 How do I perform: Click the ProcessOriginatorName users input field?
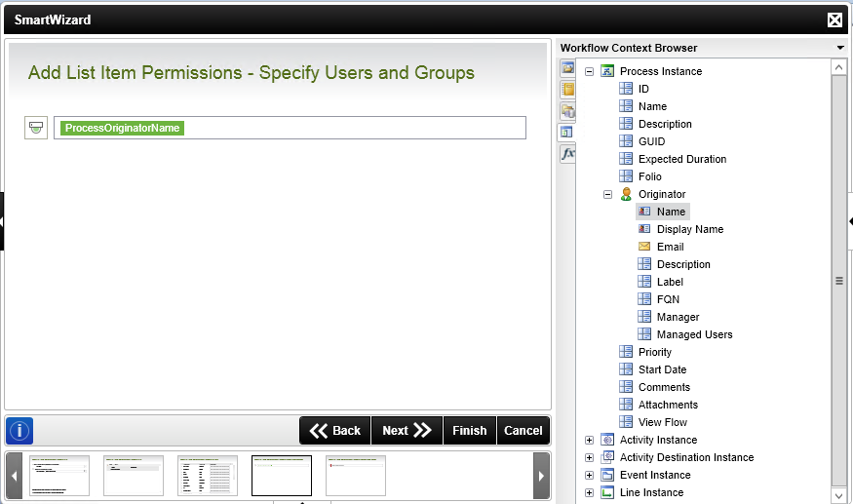click(290, 128)
